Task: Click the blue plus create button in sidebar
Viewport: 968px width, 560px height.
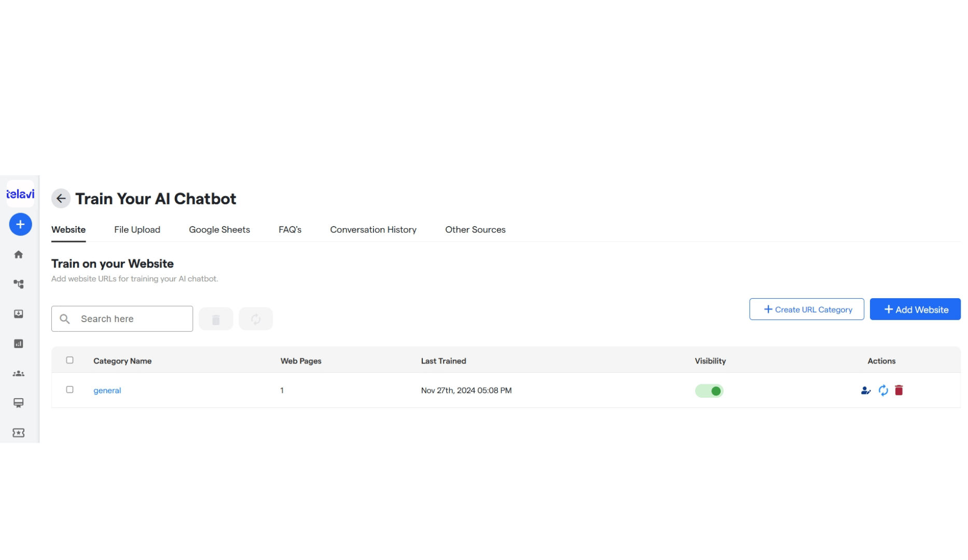Action: [x=20, y=225]
